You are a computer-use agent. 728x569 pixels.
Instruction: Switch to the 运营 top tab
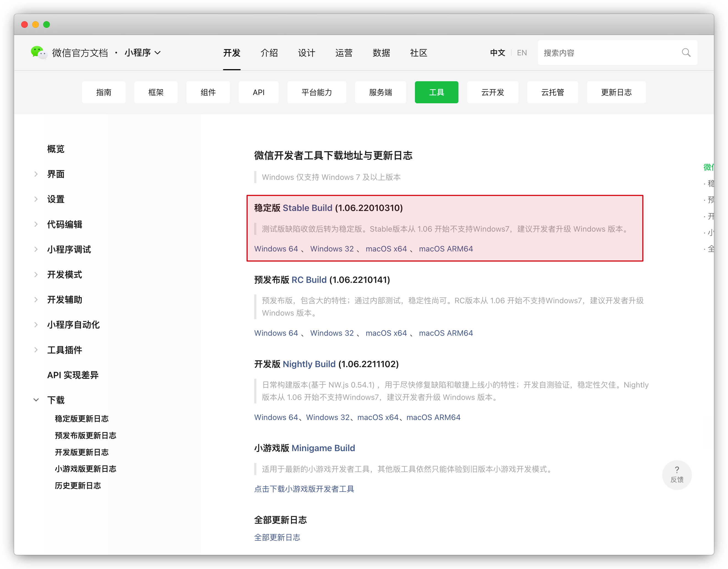click(x=344, y=53)
